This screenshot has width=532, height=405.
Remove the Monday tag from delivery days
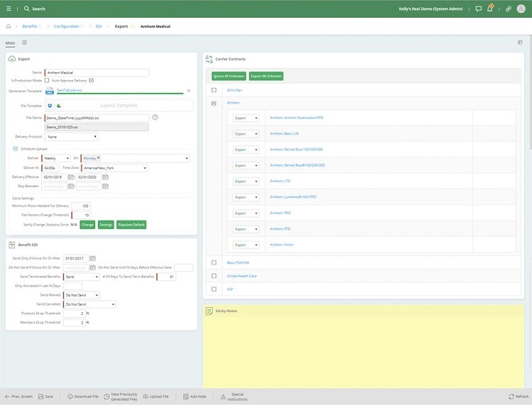click(x=99, y=157)
